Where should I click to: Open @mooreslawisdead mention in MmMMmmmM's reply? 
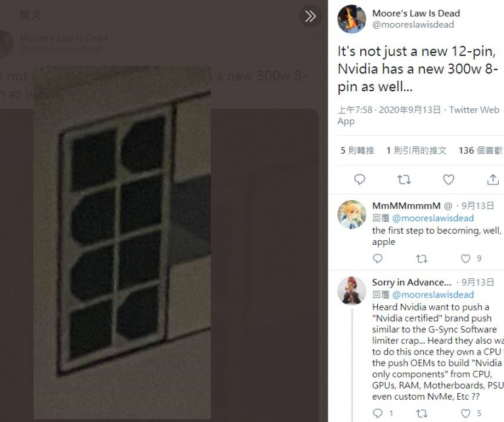(x=433, y=219)
